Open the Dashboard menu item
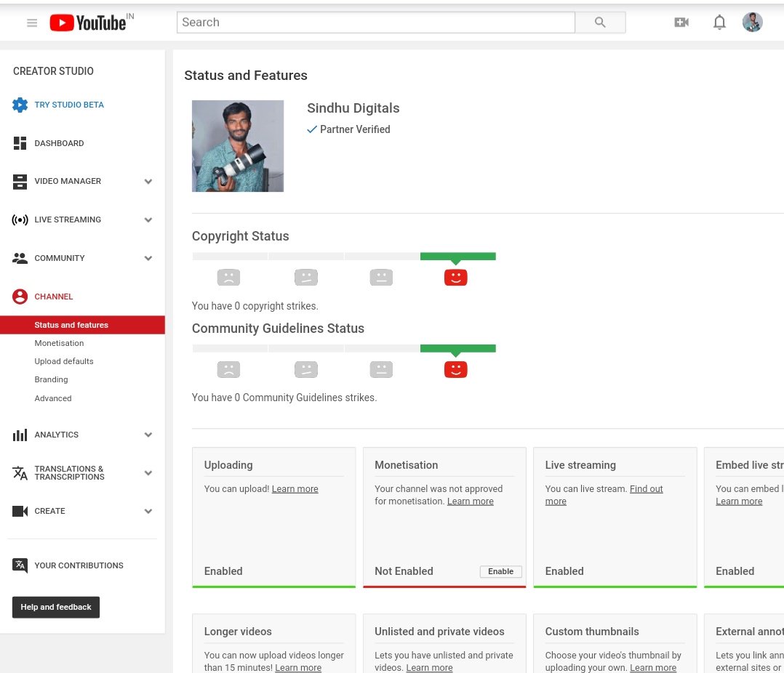The height and width of the screenshot is (673, 784). [x=59, y=143]
